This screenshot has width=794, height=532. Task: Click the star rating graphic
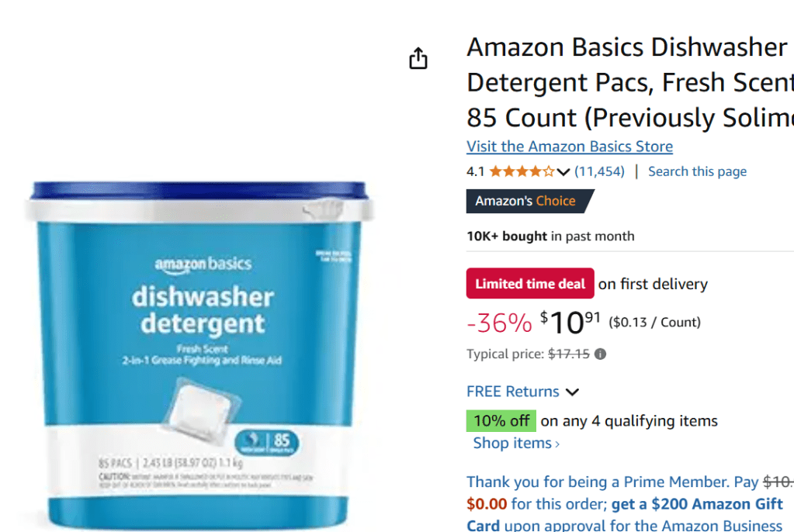[x=522, y=171]
